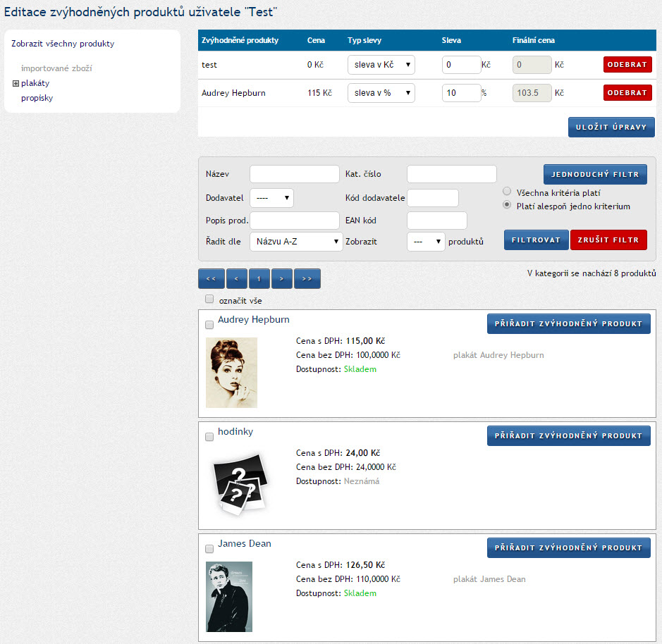Open the 'Řadit dle' sorting dropdown
Viewport: 662px width, 644px height.
[x=296, y=242]
